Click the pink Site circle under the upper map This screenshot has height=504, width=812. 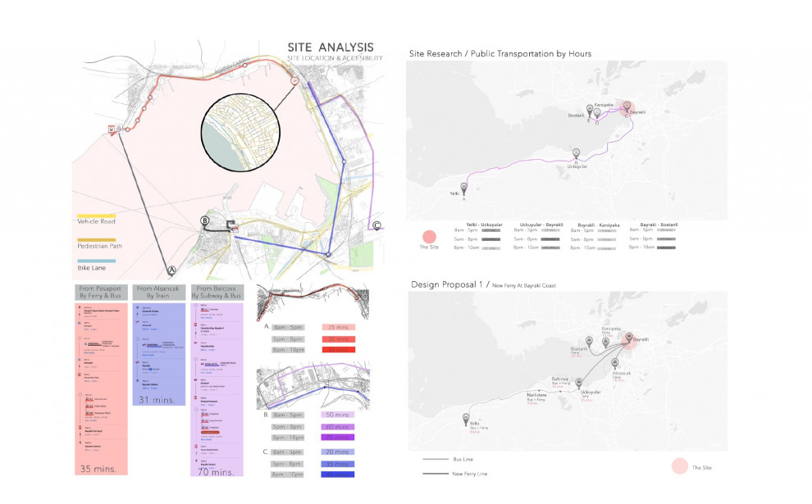429,237
